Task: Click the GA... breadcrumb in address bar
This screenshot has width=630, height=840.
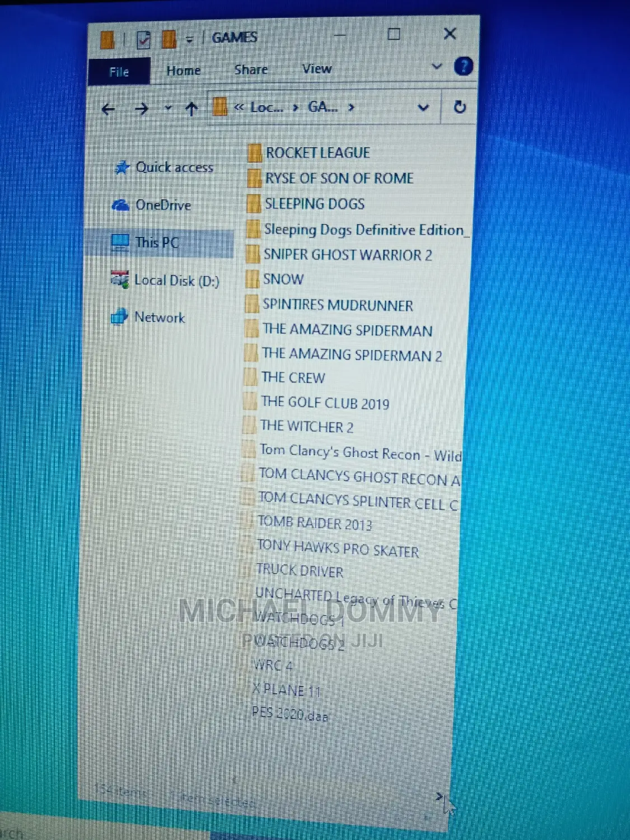Action: (x=323, y=106)
